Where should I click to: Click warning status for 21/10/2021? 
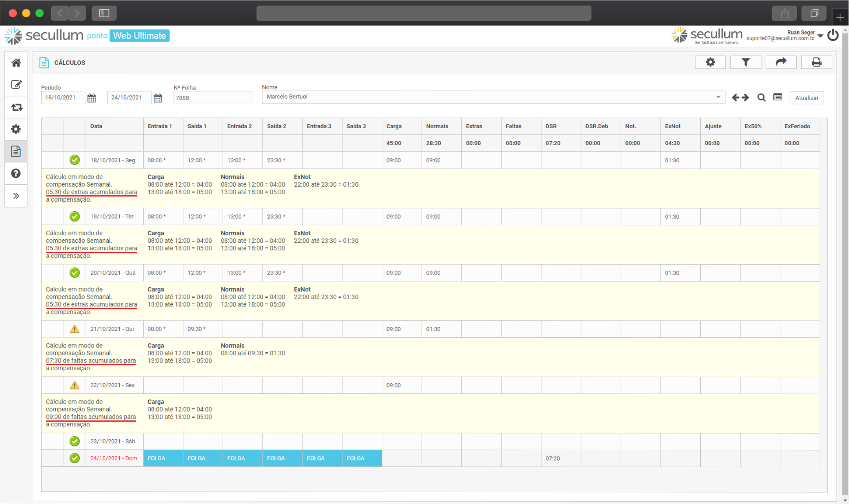(x=75, y=329)
